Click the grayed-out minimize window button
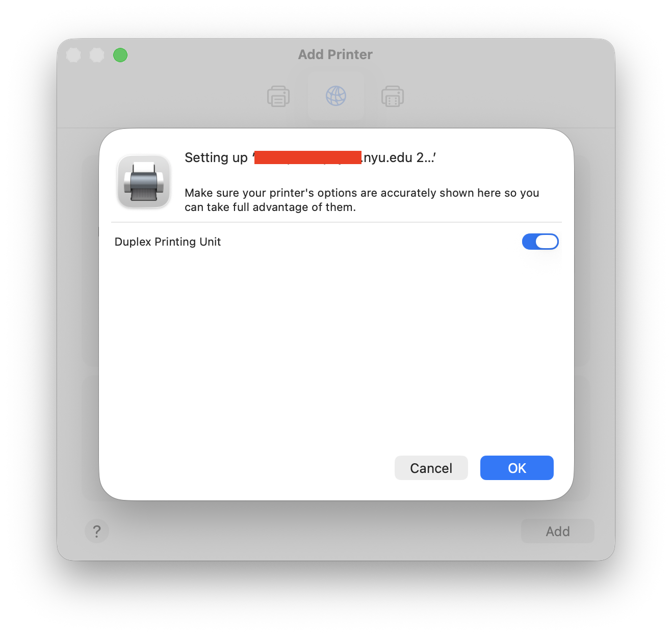672x636 pixels. click(97, 55)
